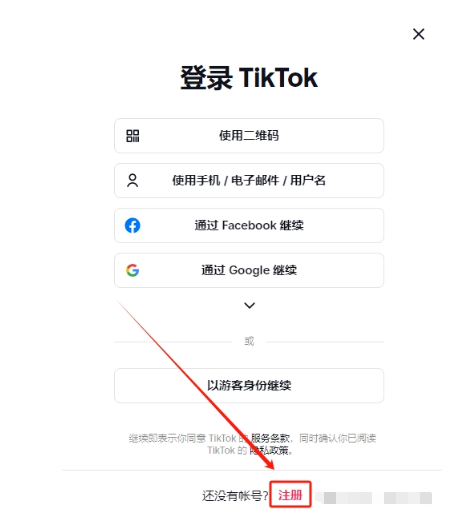Click the 登录 TikTok heading
This screenshot has width=473, height=516.
(x=249, y=78)
